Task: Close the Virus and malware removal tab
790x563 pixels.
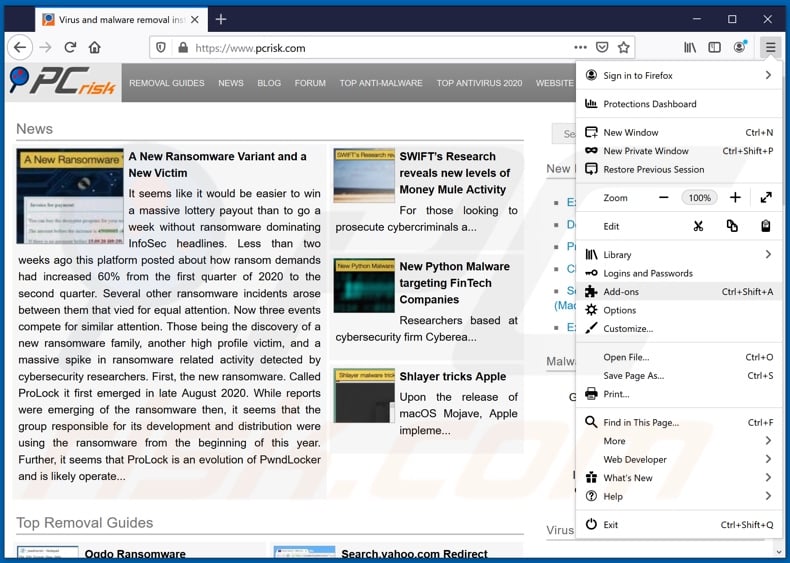Action: (x=195, y=20)
